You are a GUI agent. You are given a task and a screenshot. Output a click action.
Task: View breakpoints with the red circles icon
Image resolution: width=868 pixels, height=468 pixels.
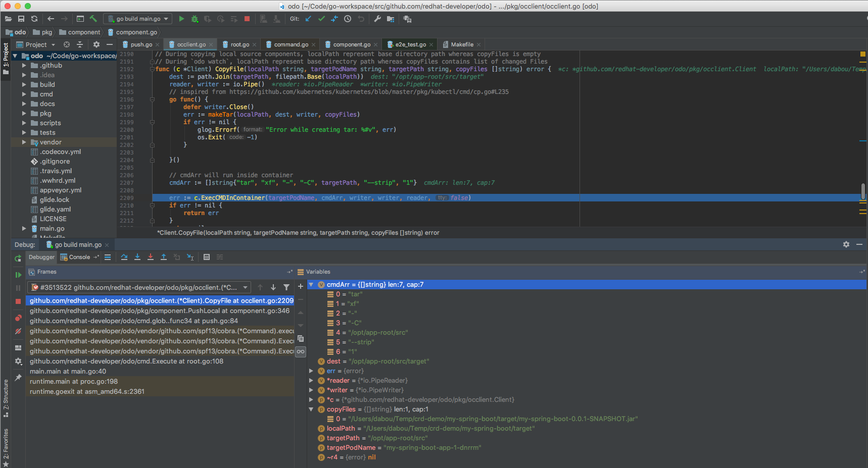[18, 318]
